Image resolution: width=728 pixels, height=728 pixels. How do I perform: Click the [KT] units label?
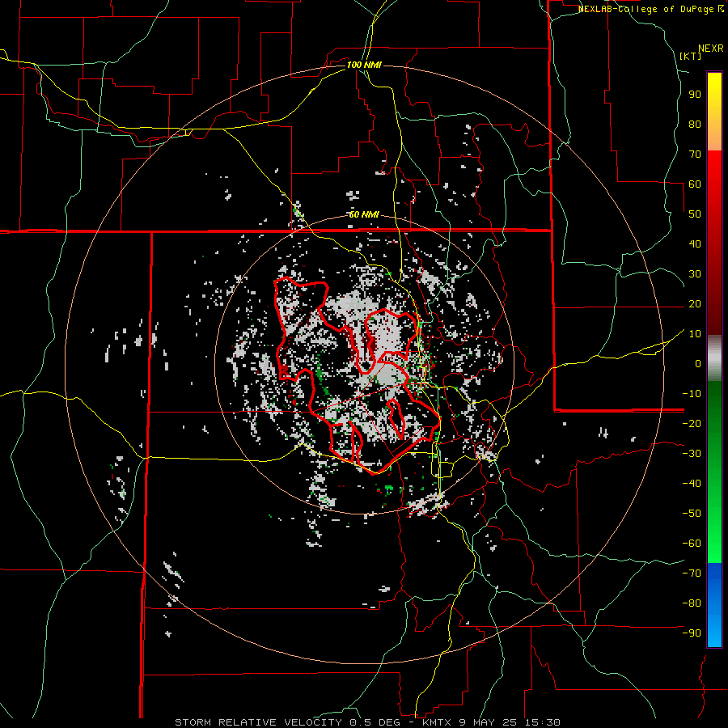(x=691, y=56)
